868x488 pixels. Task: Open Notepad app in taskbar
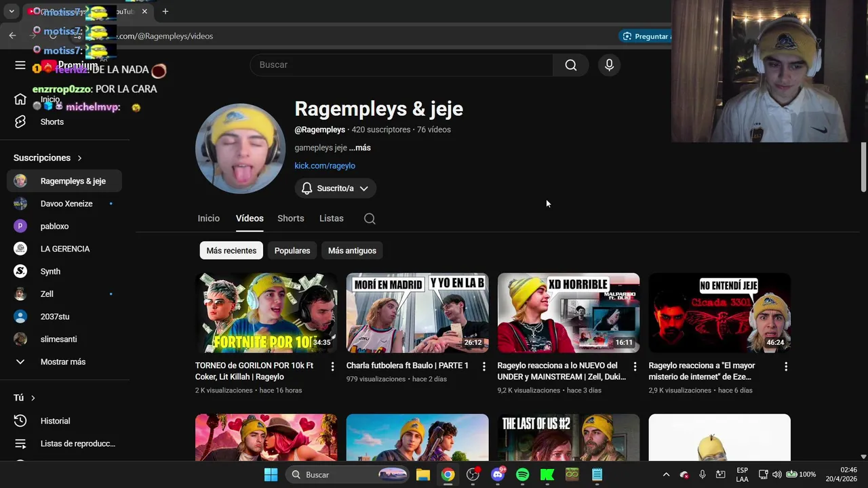597,474
